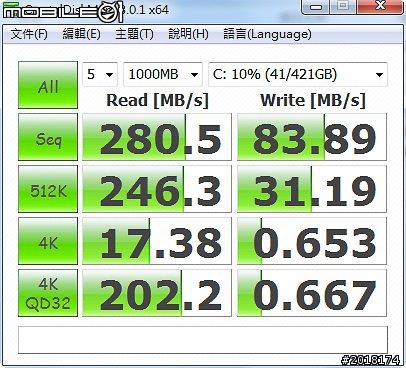Viewport: 406px width, 368px height.
Task: Open the drive selection dropdown C: 10%
Action: 298,74
